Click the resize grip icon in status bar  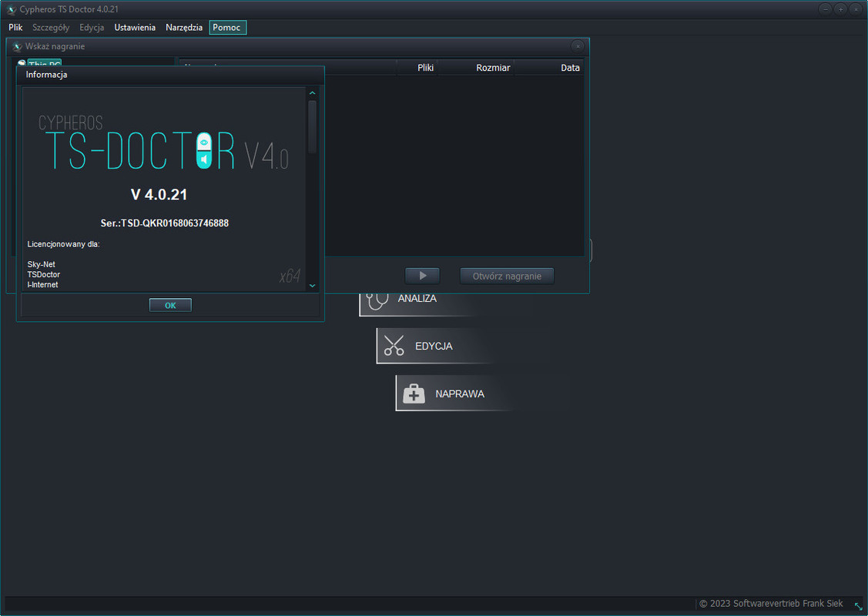859,607
